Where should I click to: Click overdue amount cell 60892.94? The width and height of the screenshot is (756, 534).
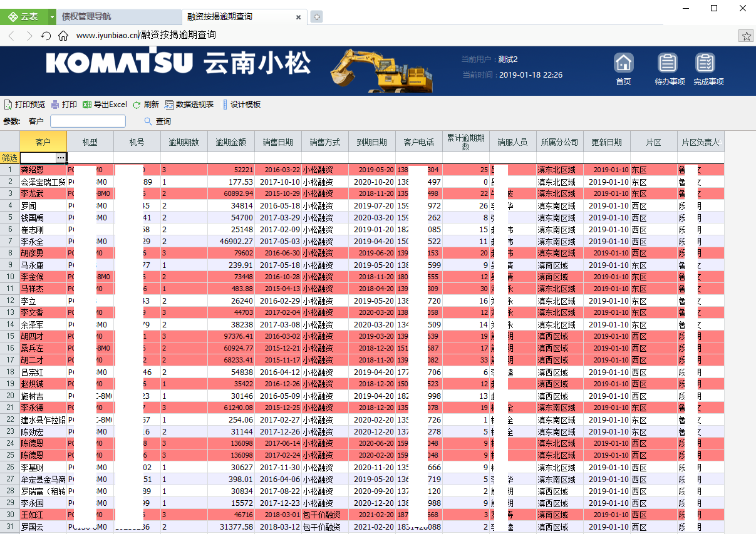231,193
